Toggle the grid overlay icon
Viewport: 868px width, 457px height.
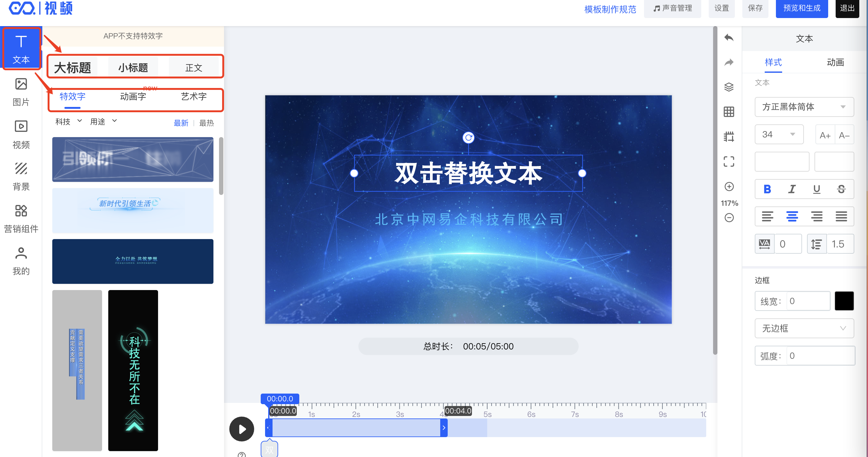pyautogui.click(x=729, y=112)
